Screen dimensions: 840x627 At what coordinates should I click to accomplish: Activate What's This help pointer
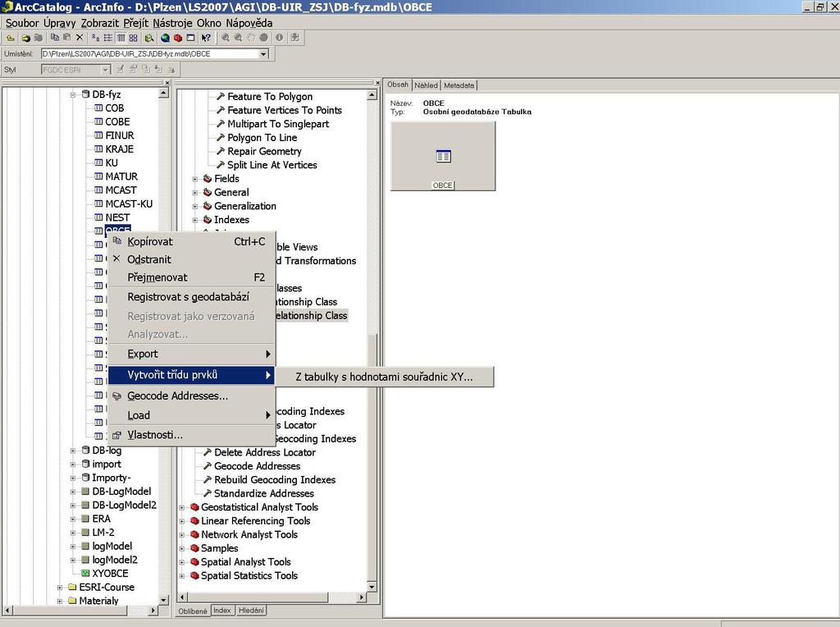[x=206, y=38]
